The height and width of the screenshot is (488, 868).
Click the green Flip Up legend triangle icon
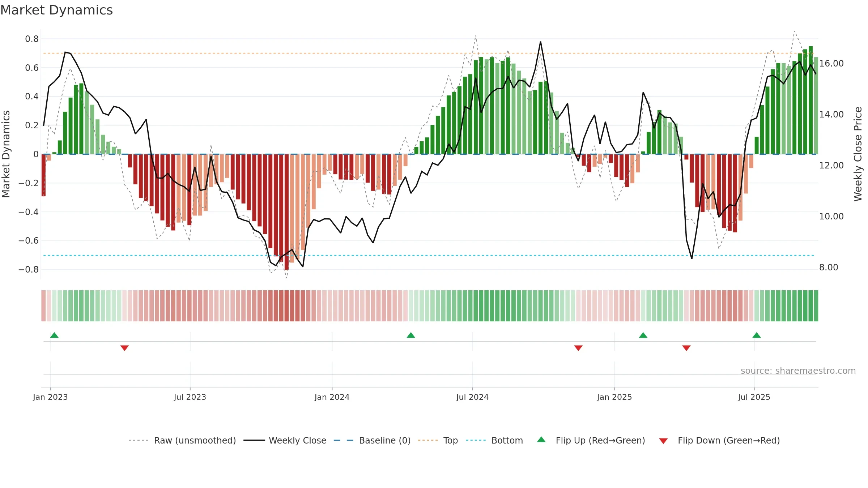pyautogui.click(x=541, y=440)
